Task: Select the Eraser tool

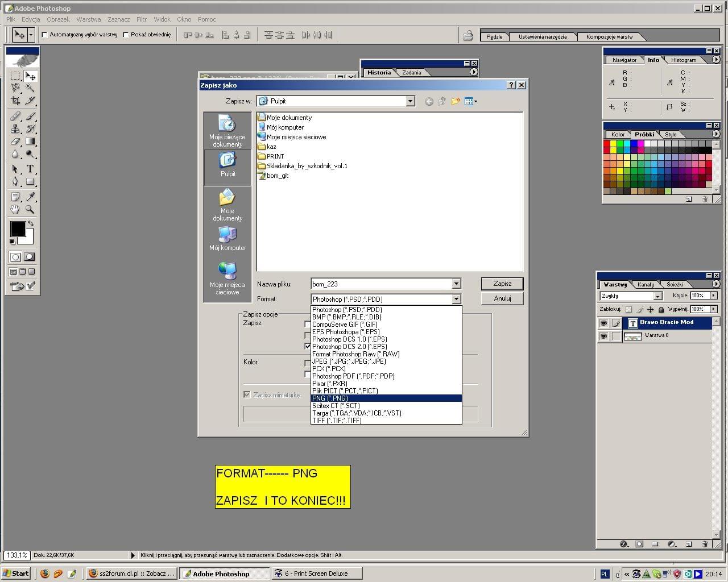Action: (x=15, y=142)
